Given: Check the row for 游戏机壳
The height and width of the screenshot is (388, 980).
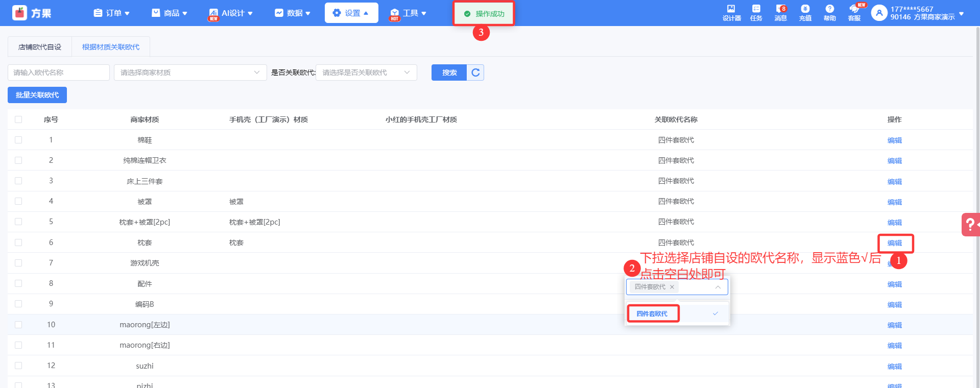Looking at the screenshot, I should coord(18,263).
